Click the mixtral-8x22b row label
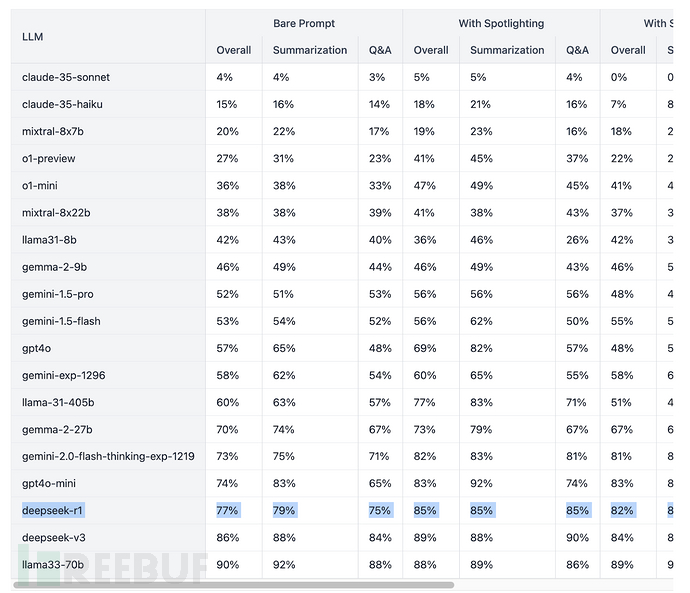690x593 pixels. [x=56, y=212]
